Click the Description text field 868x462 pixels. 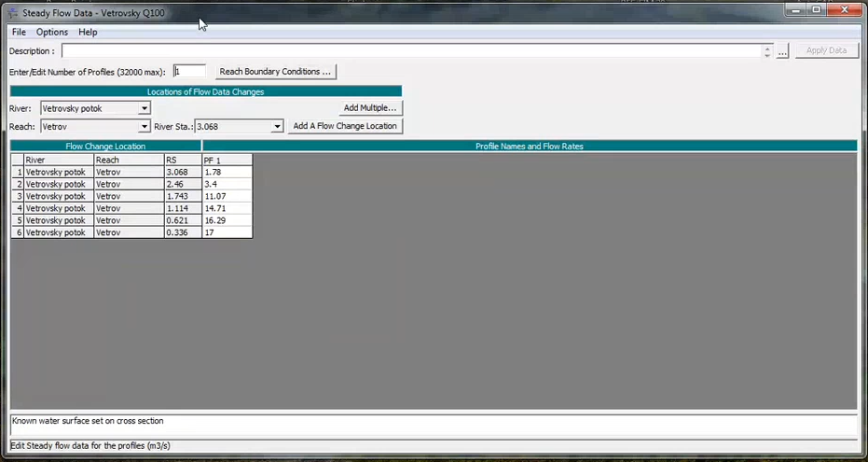coord(410,51)
